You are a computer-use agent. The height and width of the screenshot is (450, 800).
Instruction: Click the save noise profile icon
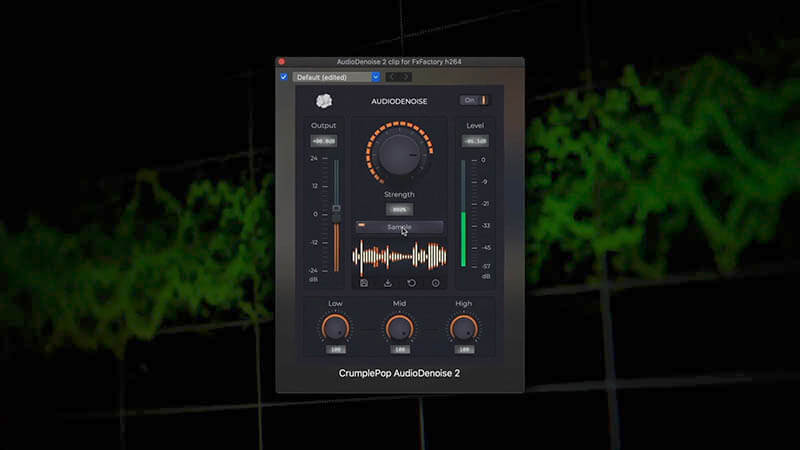pos(364,283)
